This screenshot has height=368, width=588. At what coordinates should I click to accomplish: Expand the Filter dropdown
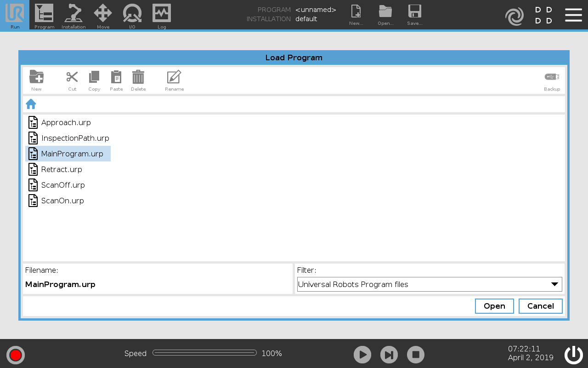[x=430, y=284]
